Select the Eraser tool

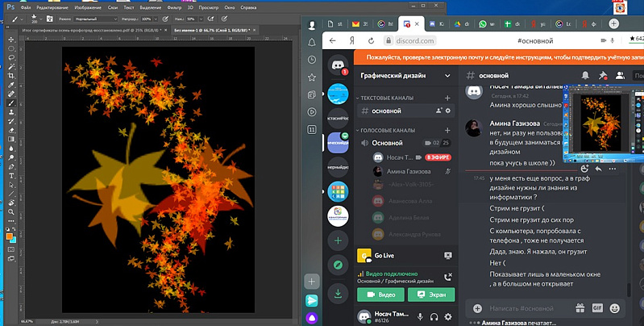[11, 130]
